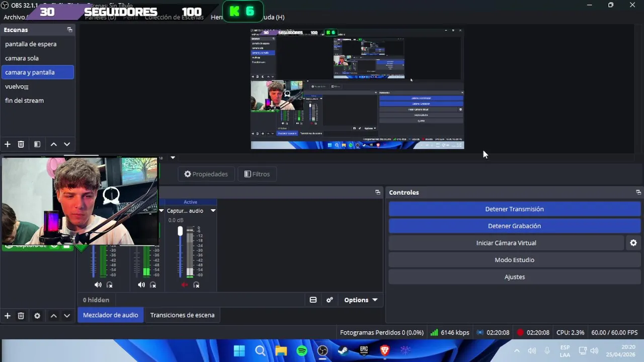Show hidden system tray icons chevron
Image resolution: width=644 pixels, height=362 pixels.
(517, 350)
